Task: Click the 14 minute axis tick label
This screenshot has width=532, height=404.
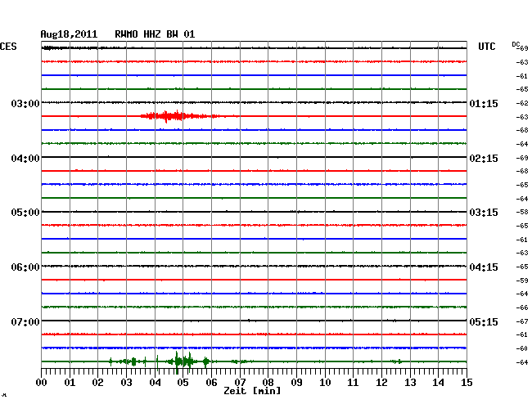Action: [439, 383]
